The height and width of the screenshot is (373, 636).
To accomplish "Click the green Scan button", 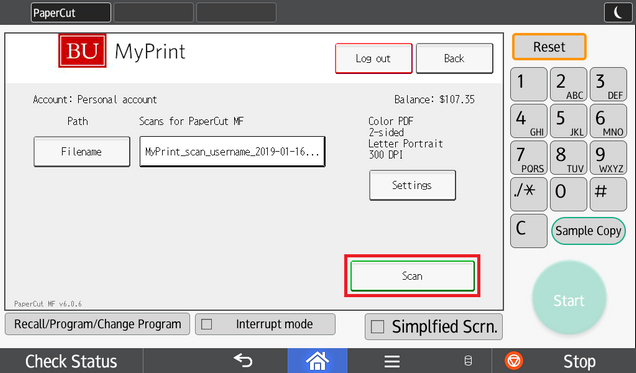I will (x=412, y=276).
